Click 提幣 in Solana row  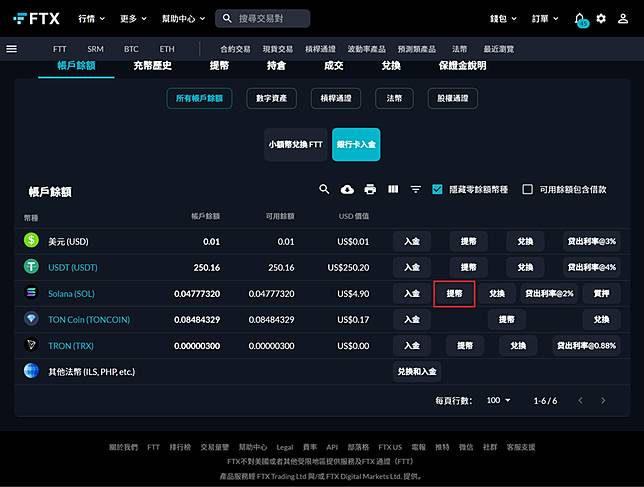click(x=454, y=294)
